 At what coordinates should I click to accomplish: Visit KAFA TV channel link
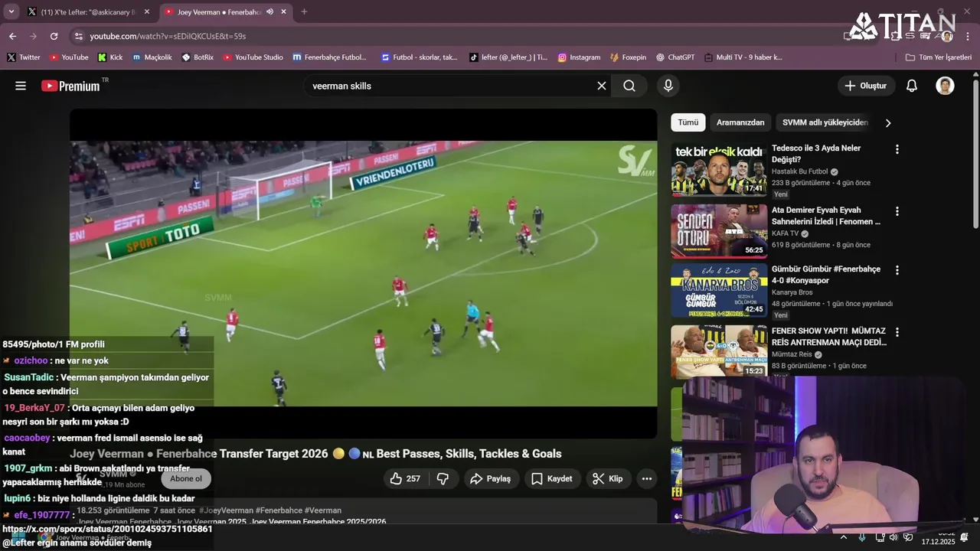point(785,233)
